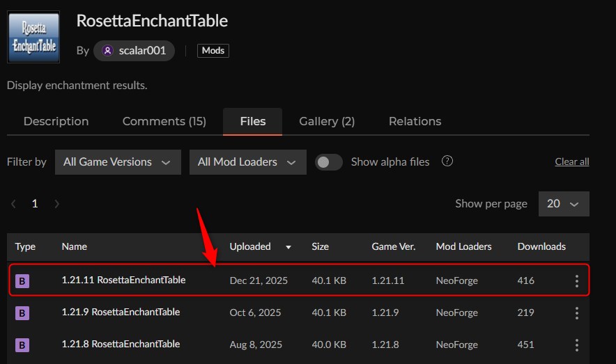The width and height of the screenshot is (616, 364).
Task: Click the Clear all filters link
Action: [x=571, y=162]
